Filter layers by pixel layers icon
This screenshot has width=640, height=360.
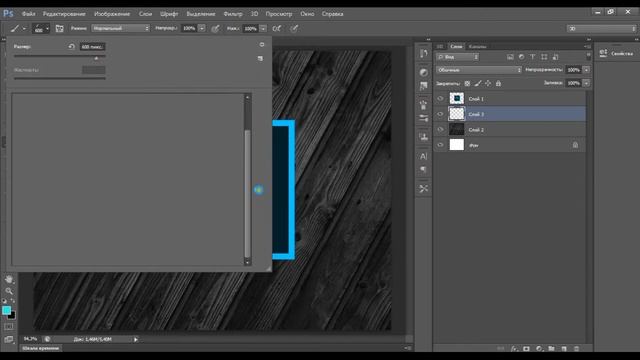(510, 57)
